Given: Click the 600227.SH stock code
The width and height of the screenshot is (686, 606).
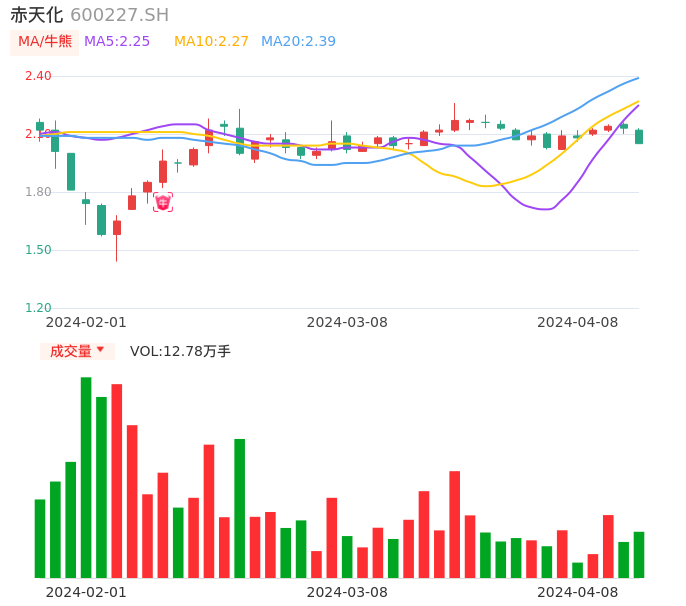Looking at the screenshot, I should click(119, 15).
